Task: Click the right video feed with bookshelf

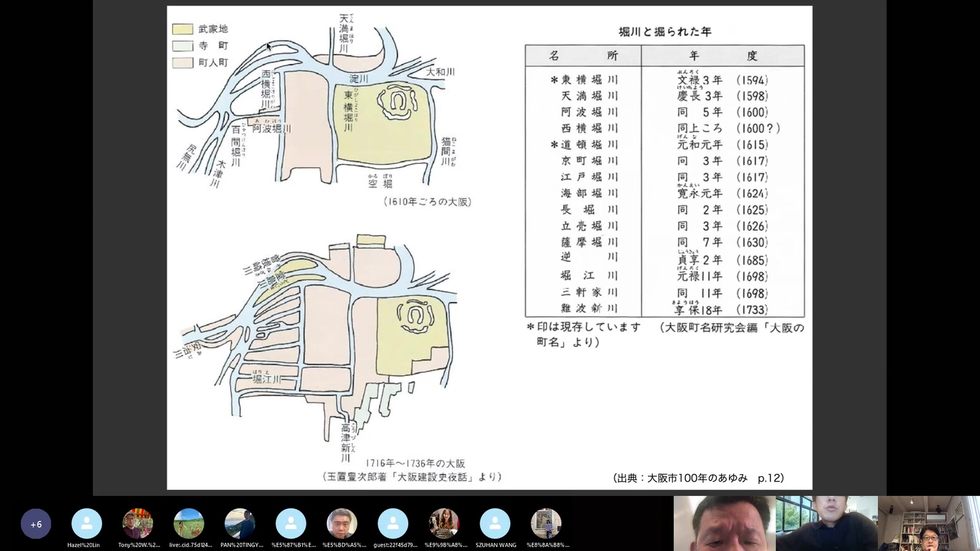Action: (x=928, y=523)
